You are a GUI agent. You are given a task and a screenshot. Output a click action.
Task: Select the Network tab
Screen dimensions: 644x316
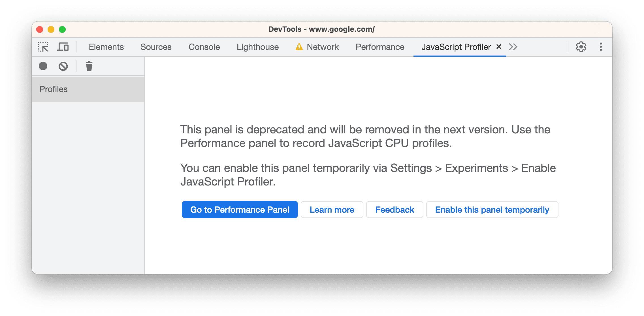coord(325,46)
